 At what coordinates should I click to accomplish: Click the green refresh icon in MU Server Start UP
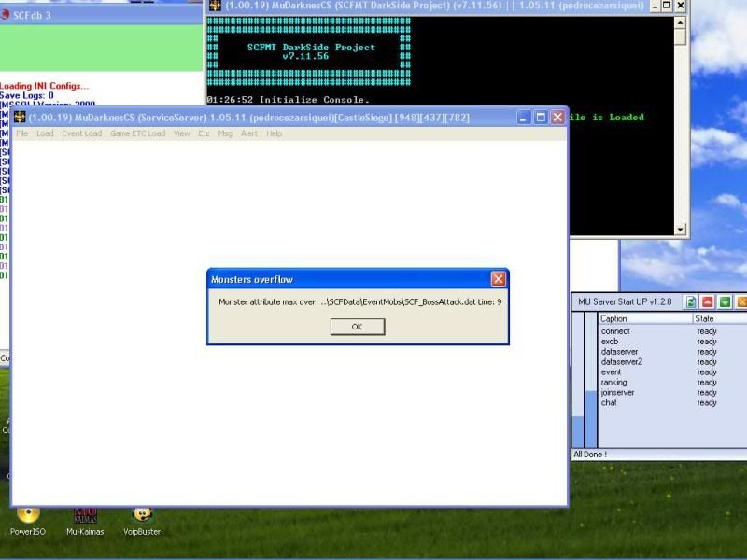tap(691, 301)
